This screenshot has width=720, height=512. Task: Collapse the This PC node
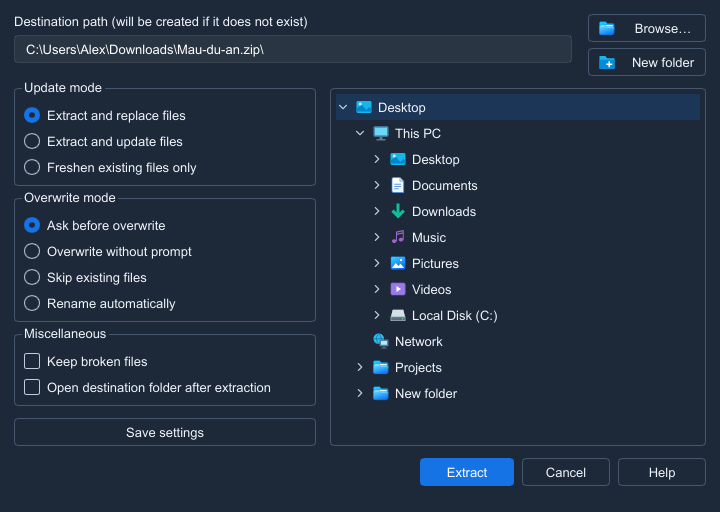click(360, 134)
